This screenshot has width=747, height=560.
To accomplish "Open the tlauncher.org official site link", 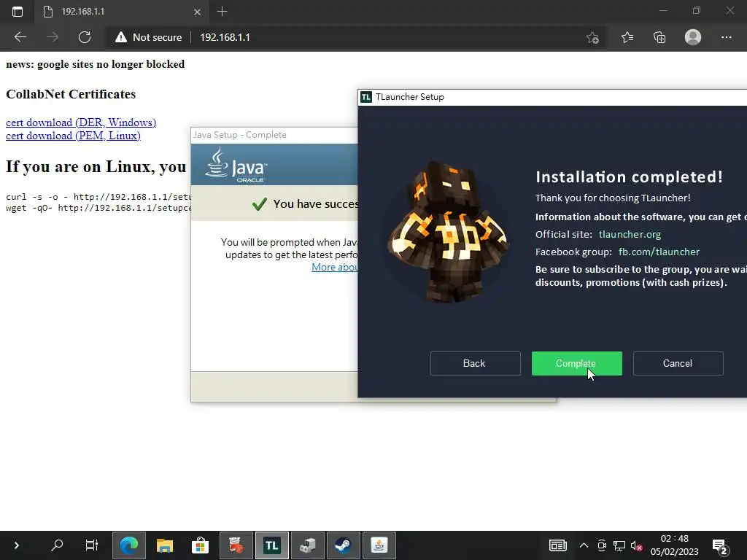I will click(630, 234).
